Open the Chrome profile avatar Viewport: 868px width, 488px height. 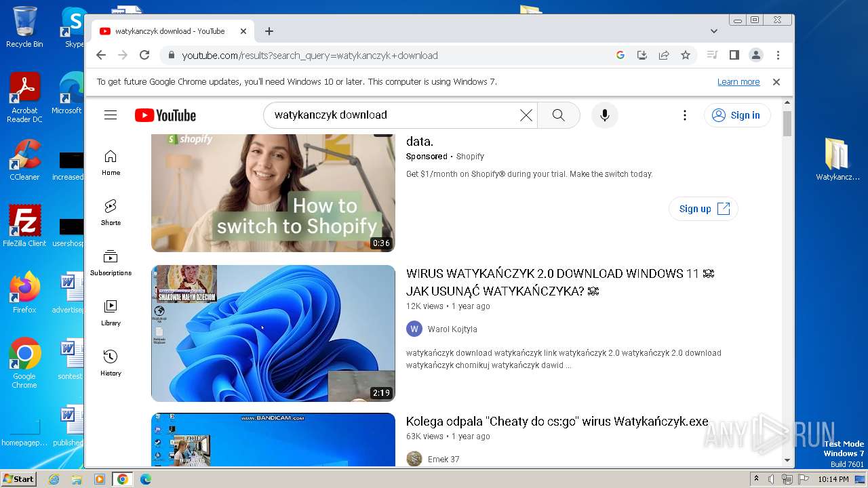click(756, 56)
